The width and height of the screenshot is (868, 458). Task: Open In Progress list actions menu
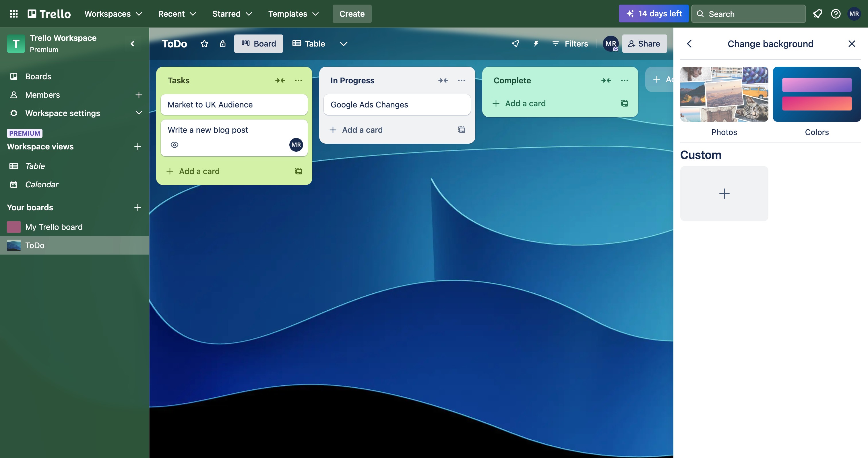[x=461, y=80]
